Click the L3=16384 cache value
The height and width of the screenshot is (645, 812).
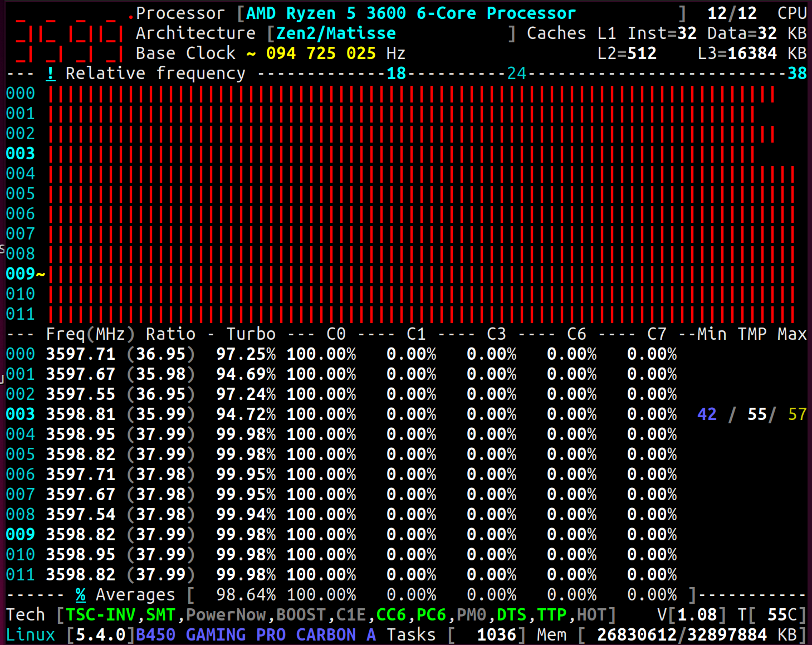tap(737, 53)
